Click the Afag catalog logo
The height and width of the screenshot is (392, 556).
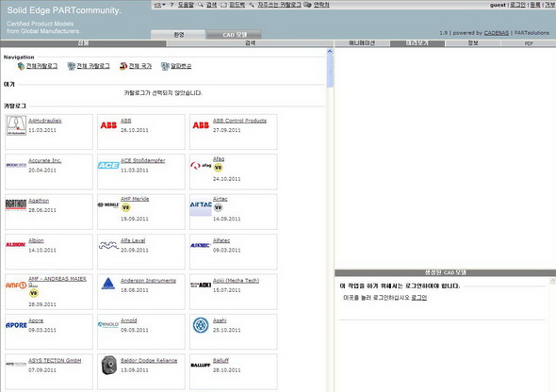[201, 165]
